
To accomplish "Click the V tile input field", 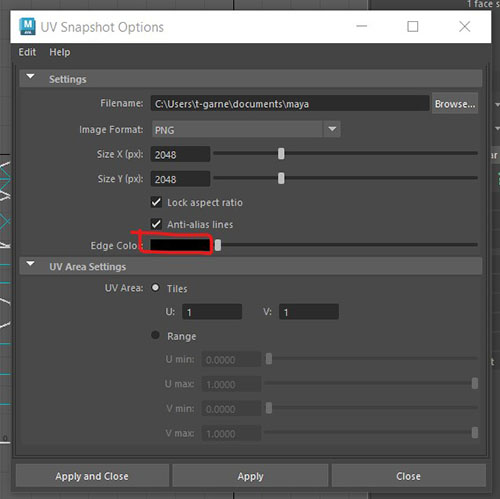I will point(309,312).
